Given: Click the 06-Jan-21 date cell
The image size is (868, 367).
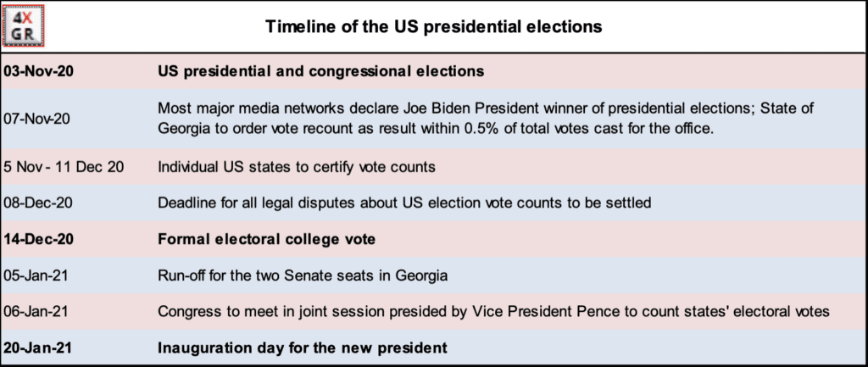Looking at the screenshot, I should coord(36,312).
